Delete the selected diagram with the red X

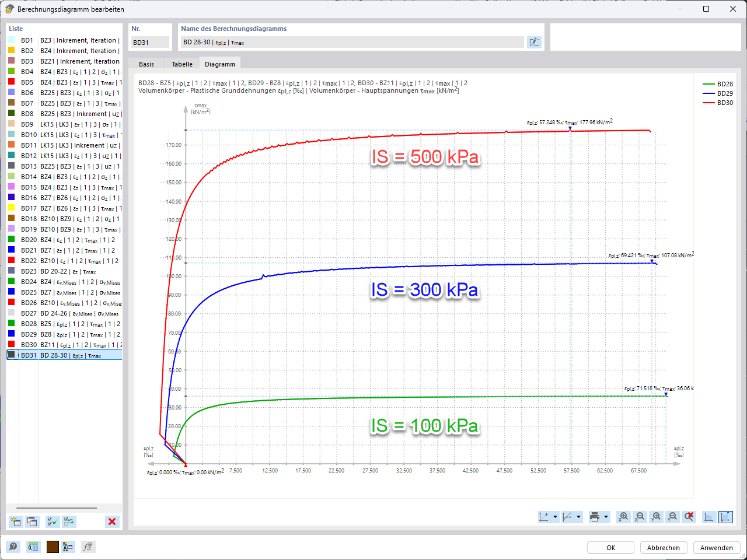[112, 521]
